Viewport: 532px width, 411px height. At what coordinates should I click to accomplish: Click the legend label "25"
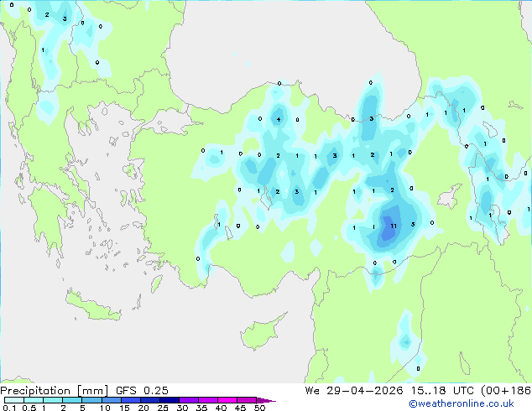point(163,408)
